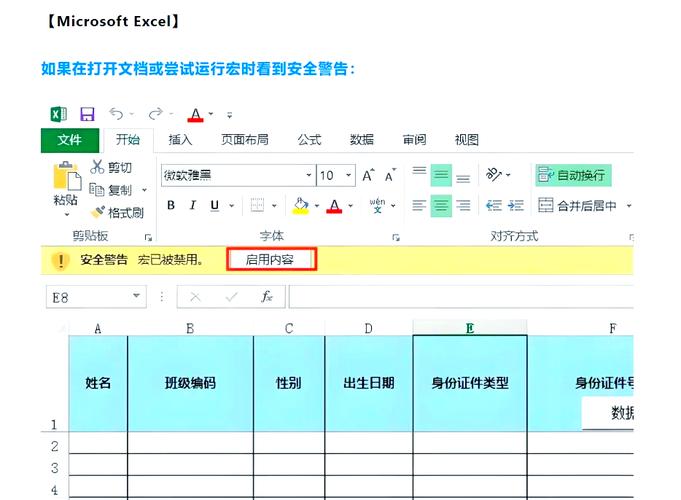Click 复制 copy command
The height and width of the screenshot is (500, 681).
(x=110, y=190)
